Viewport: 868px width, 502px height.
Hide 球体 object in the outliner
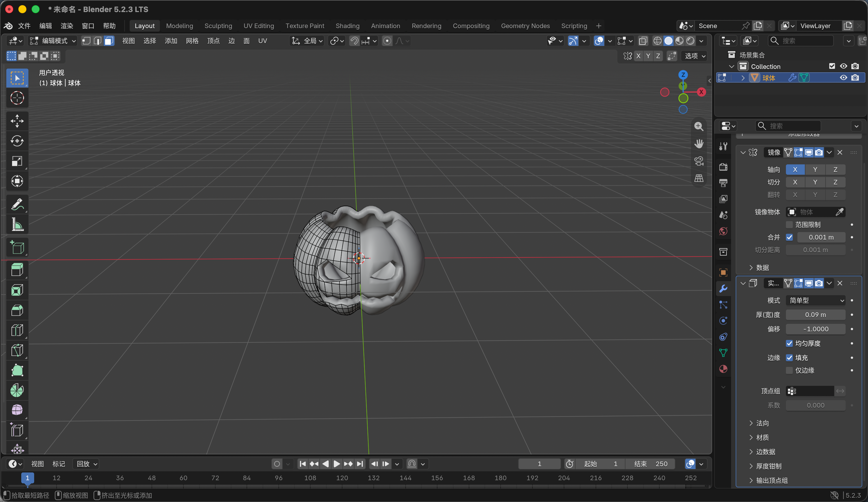[843, 78]
